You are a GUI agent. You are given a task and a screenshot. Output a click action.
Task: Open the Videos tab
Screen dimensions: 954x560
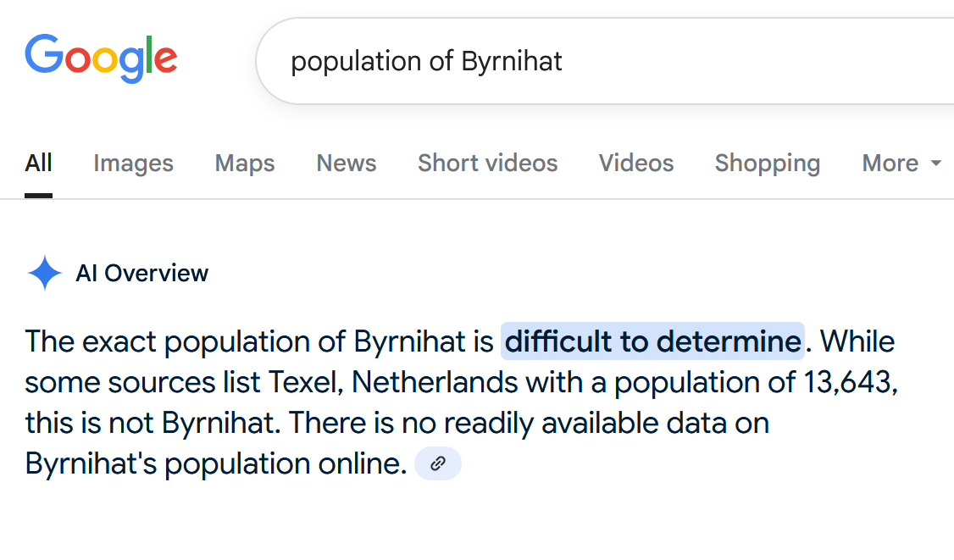636,163
